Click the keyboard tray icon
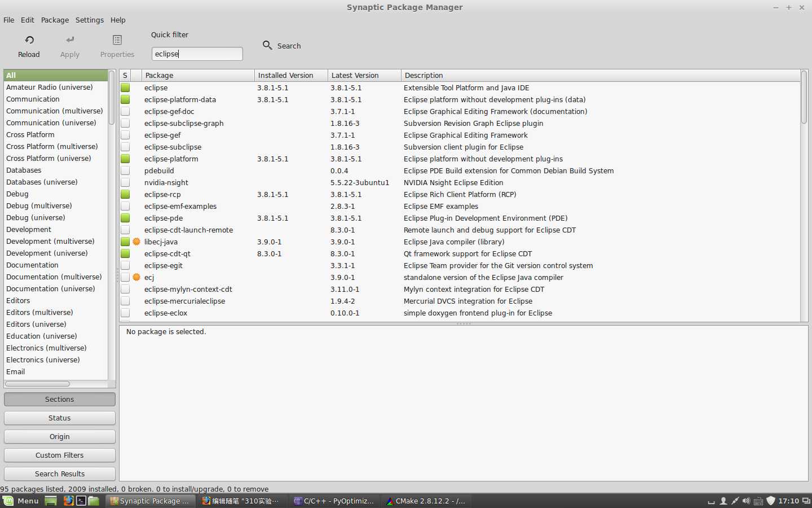 [758, 501]
